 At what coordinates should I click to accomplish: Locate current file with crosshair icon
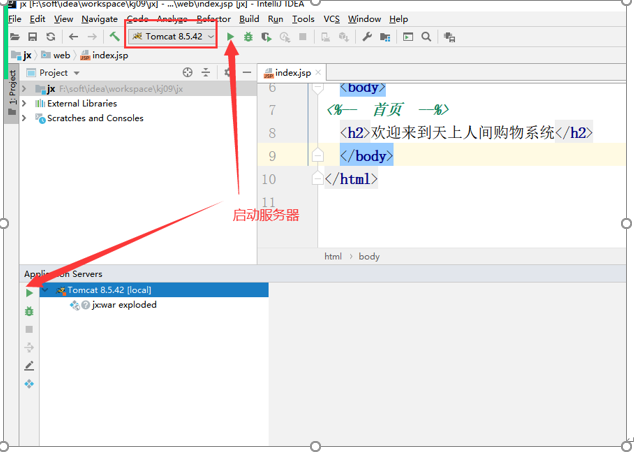pos(187,73)
